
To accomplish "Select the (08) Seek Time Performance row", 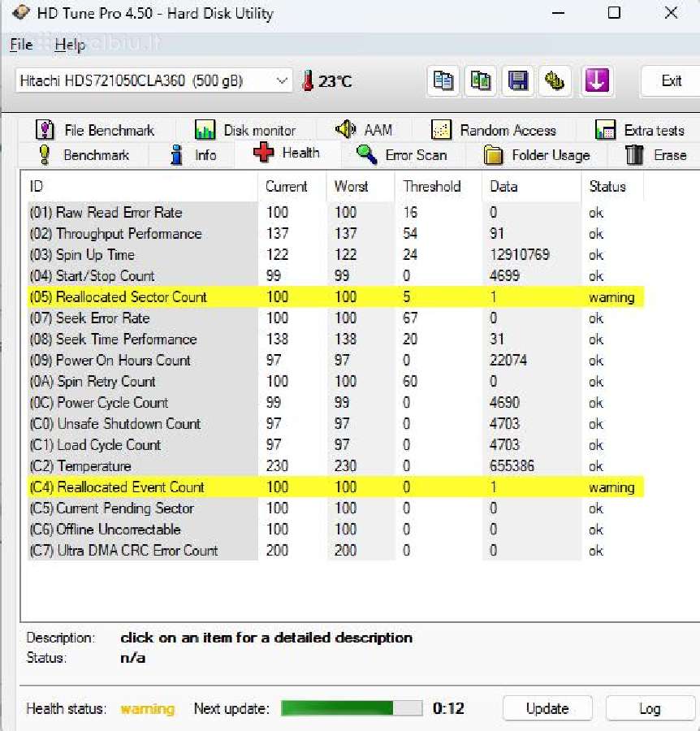I will (335, 339).
